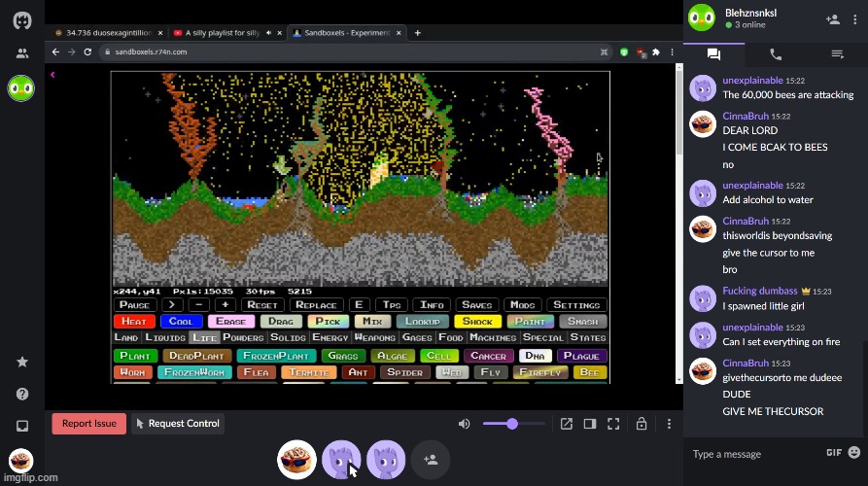Viewport: 868px width, 486px height.
Task: Open the GIF picker
Action: tap(834, 453)
